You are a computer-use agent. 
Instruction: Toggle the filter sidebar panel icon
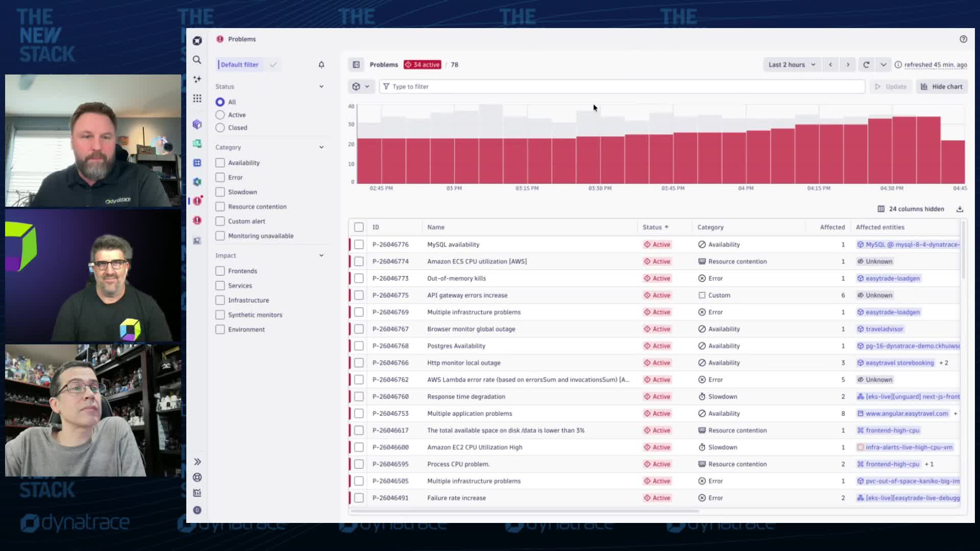tap(356, 65)
